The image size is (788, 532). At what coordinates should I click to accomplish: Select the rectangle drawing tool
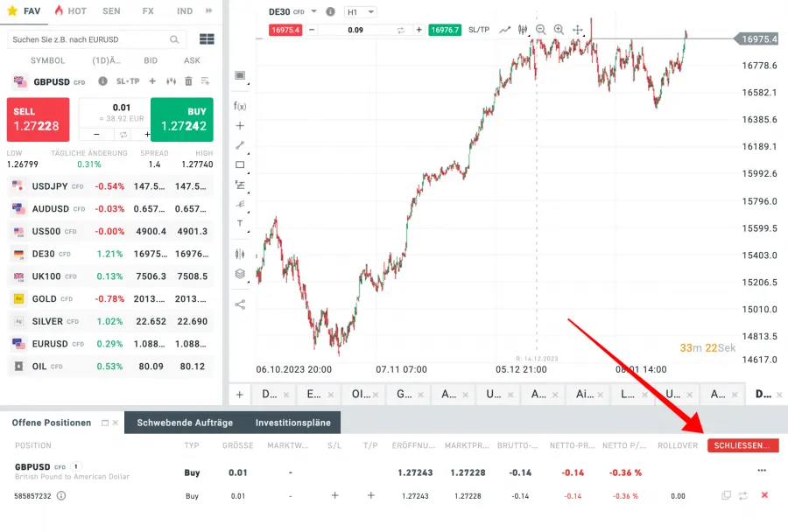pos(240,164)
